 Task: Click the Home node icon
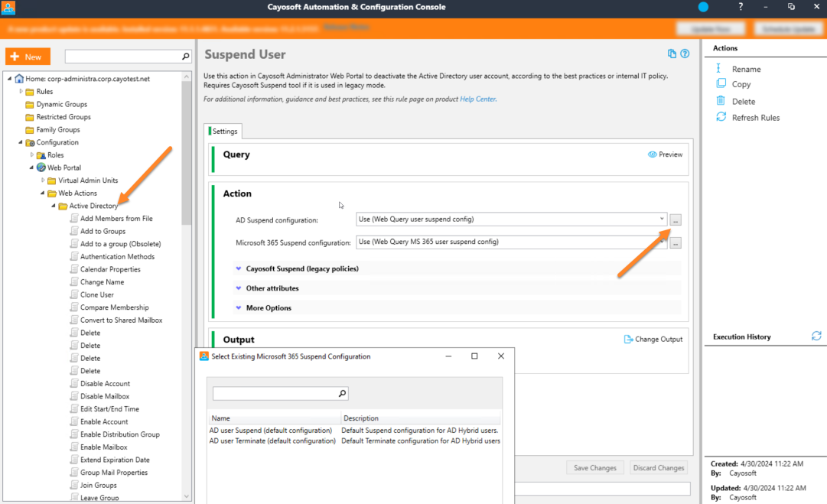click(20, 79)
